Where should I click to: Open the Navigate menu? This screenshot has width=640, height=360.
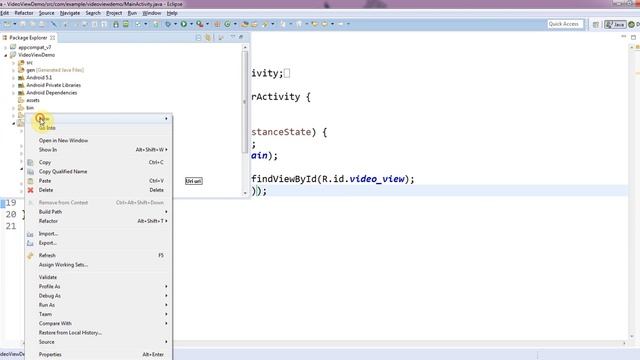coord(70,13)
